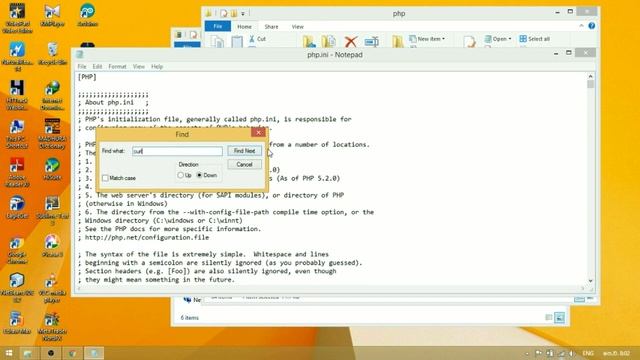This screenshot has width=640, height=360.
Task: Open the Notepad File menu
Action: 82,66
